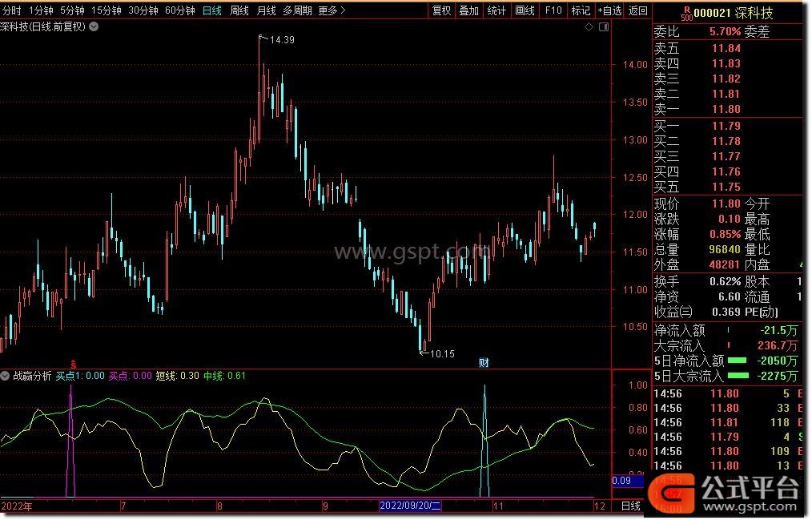This screenshot has width=812, height=520.
Task: Click the 返回 back button
Action: tap(638, 10)
